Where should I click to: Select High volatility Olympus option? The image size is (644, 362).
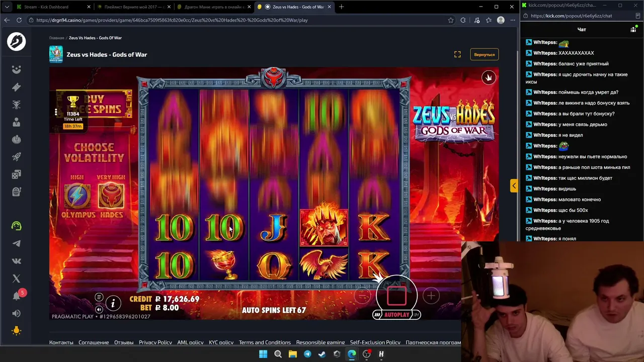pyautogui.click(x=77, y=196)
